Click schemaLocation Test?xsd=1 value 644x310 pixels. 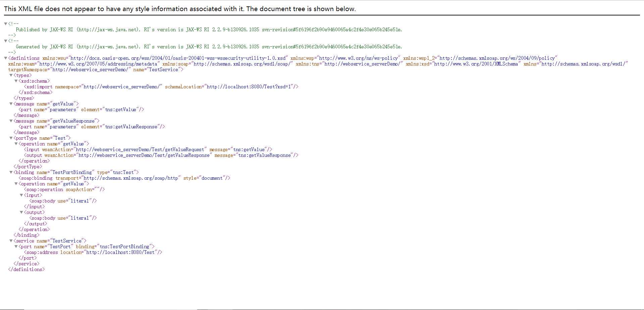coord(250,87)
